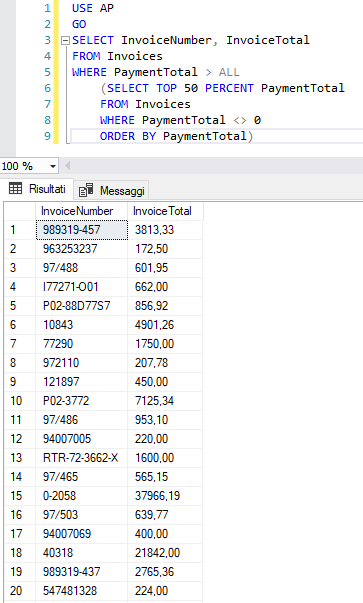The image size is (363, 603).
Task: Select cell 94007005
Action: [x=82, y=439]
